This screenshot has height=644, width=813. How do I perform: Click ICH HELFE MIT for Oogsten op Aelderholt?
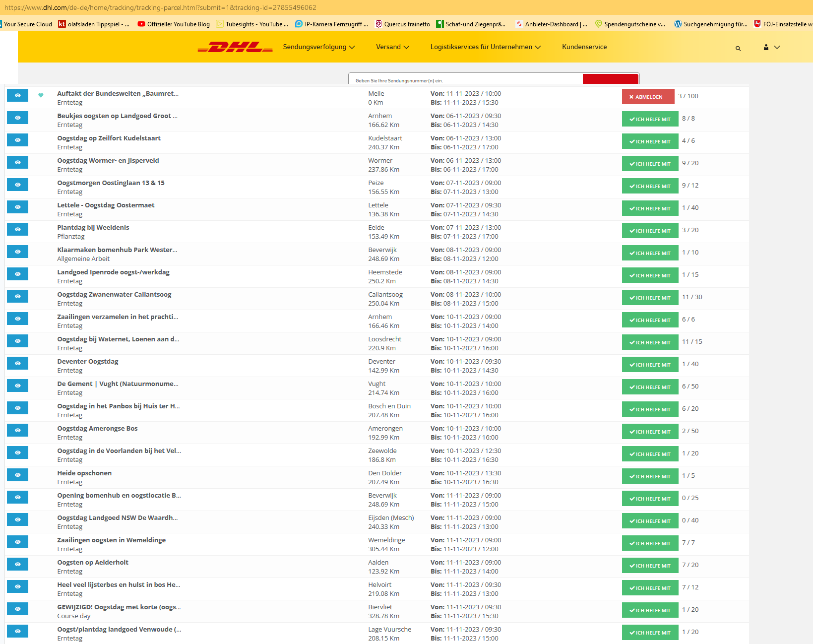(650, 566)
